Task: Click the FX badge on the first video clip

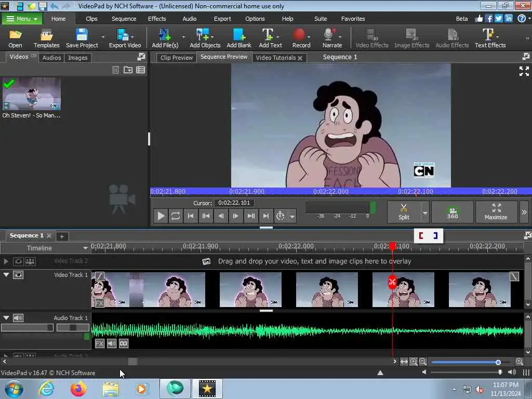Action: pos(99,303)
